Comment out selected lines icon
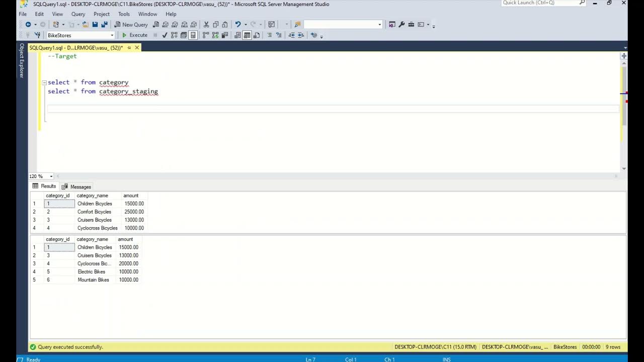The image size is (644, 362). (269, 35)
